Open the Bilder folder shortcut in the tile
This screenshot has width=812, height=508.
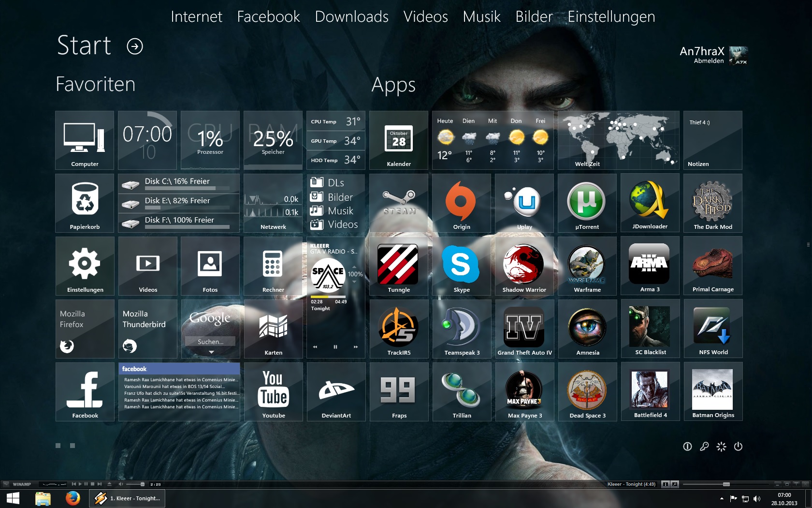332,197
